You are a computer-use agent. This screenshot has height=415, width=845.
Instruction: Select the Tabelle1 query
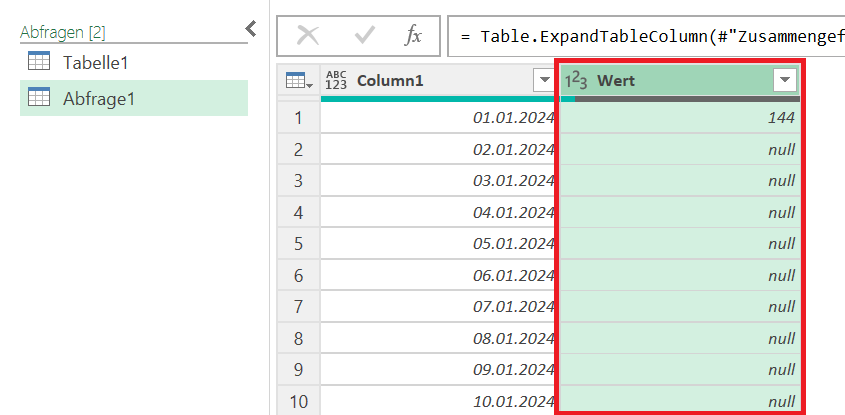[95, 62]
